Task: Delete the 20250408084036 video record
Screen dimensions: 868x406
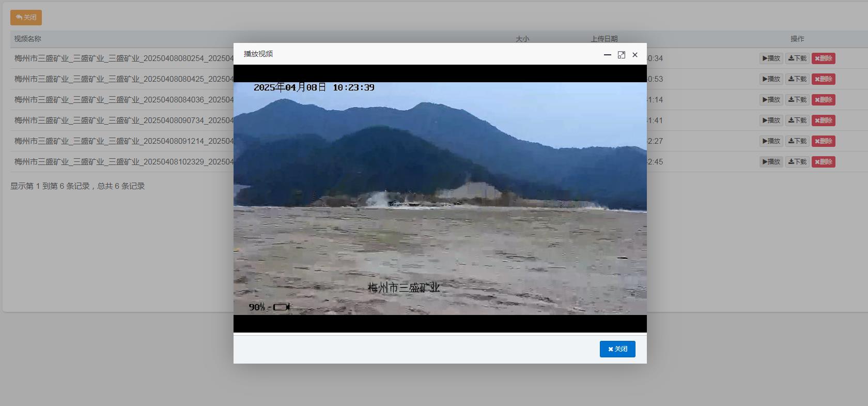Action: coord(823,100)
